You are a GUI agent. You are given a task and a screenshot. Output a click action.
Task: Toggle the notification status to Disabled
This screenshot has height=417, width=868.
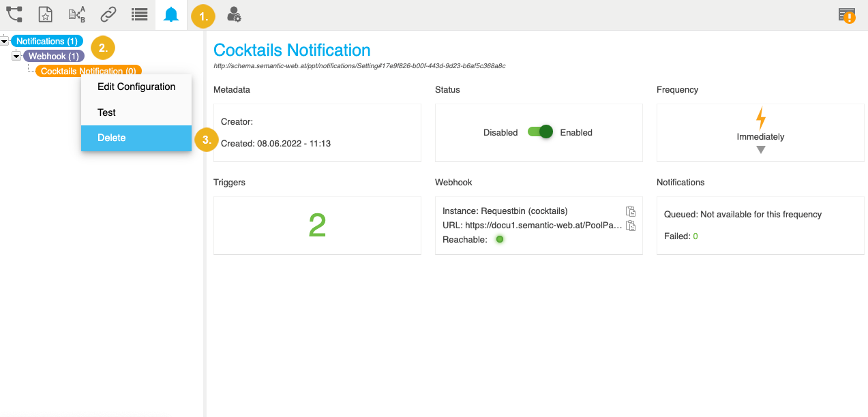tap(539, 132)
